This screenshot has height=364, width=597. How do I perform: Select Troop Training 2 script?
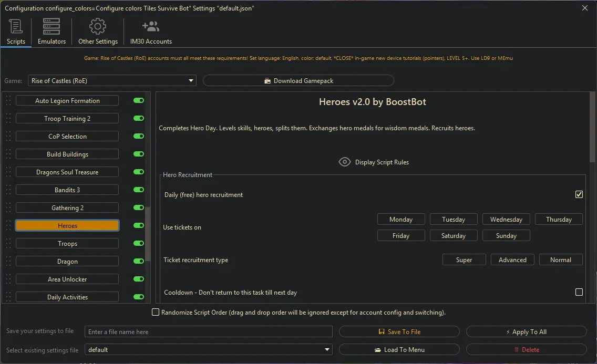tap(67, 118)
